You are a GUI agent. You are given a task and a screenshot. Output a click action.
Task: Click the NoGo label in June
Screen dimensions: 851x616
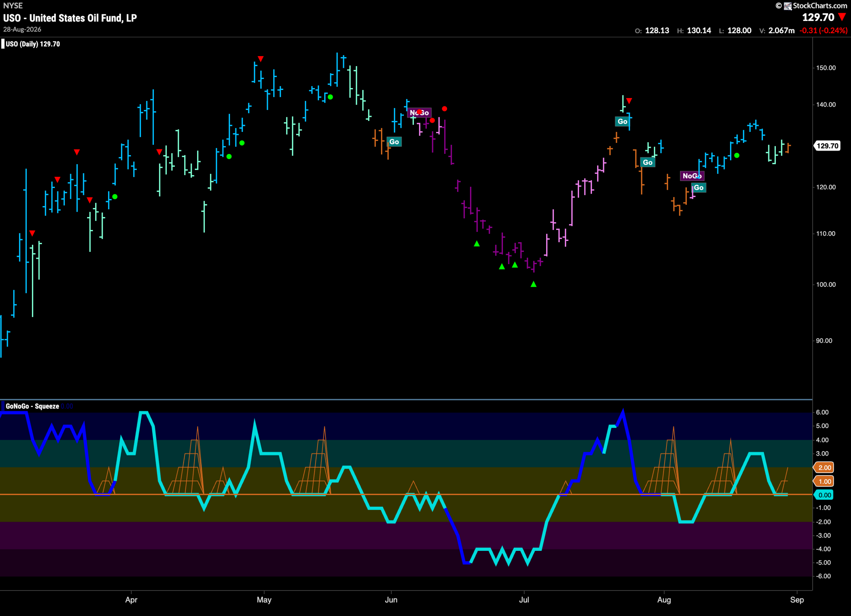pos(419,113)
